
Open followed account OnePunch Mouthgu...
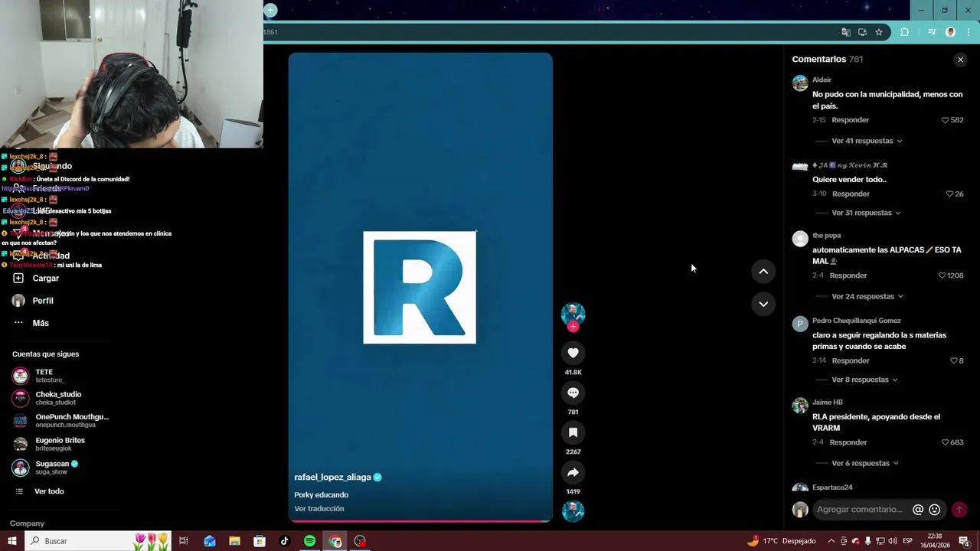tap(60, 421)
